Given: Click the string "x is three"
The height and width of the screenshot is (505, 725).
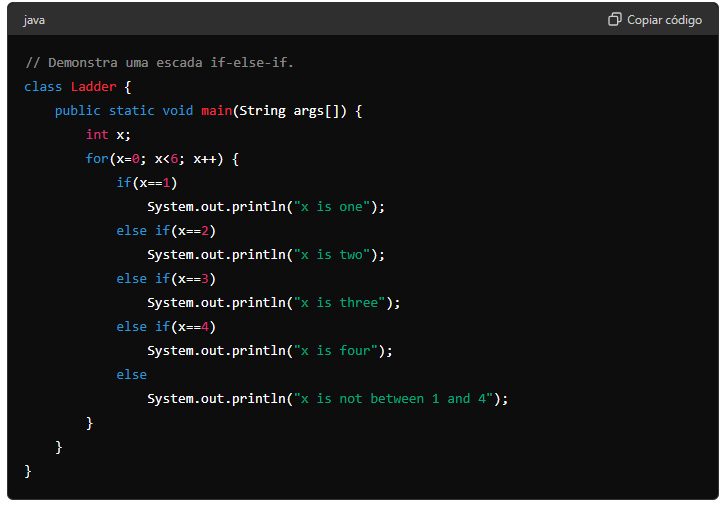Looking at the screenshot, I should tap(340, 303).
